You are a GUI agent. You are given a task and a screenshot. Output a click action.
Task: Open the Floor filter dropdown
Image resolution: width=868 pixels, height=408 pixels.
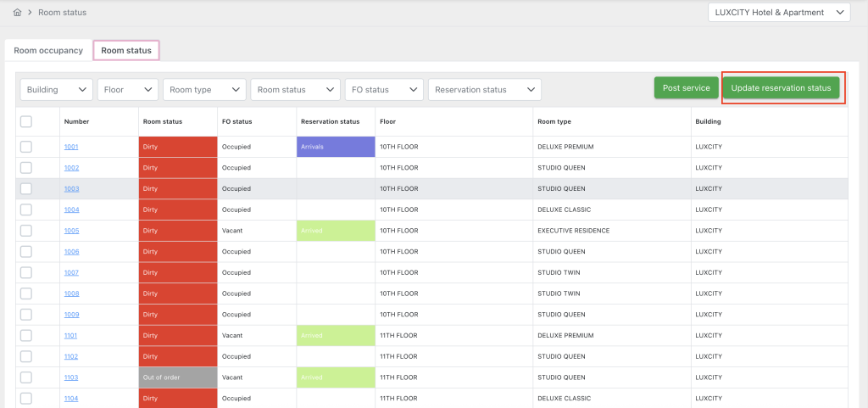(128, 90)
